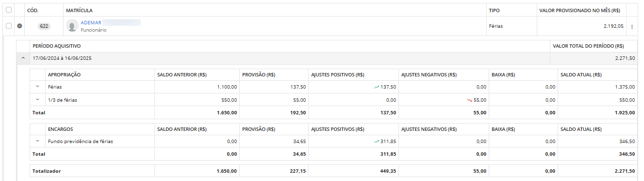Select the Fundo previdência provision 34,65
This screenshot has width=644, height=181.
pyautogui.click(x=299, y=142)
